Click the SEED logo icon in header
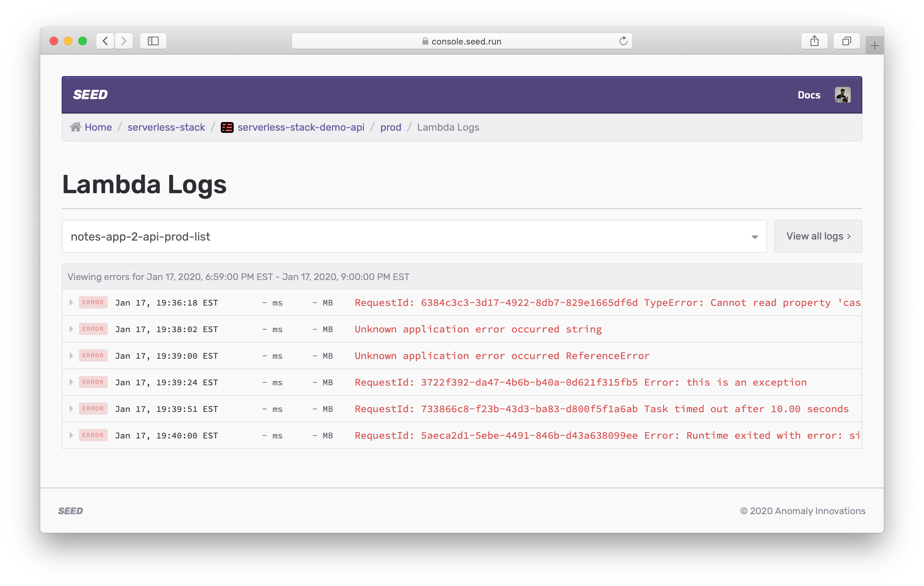 [91, 94]
